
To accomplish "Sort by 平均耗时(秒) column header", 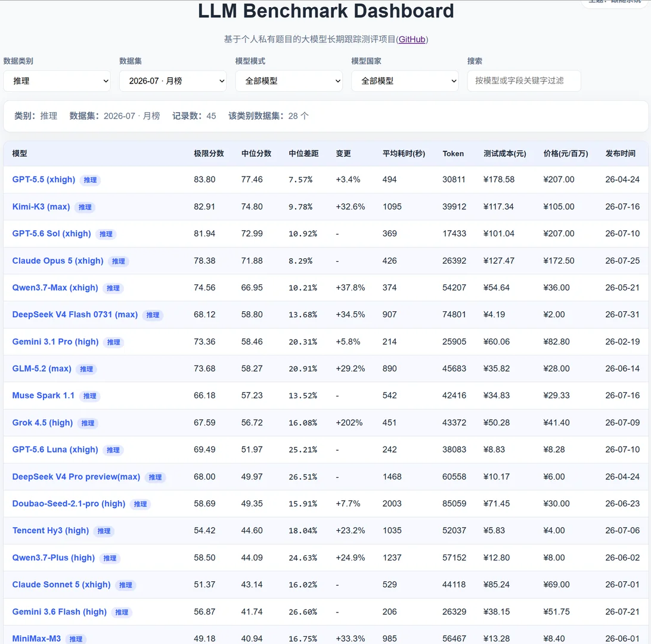I will point(404,154).
